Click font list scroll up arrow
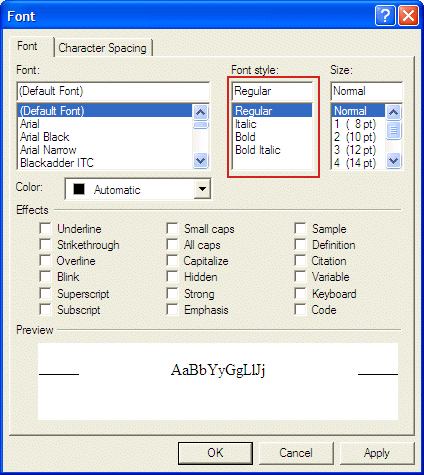The image size is (424, 475). [200, 113]
